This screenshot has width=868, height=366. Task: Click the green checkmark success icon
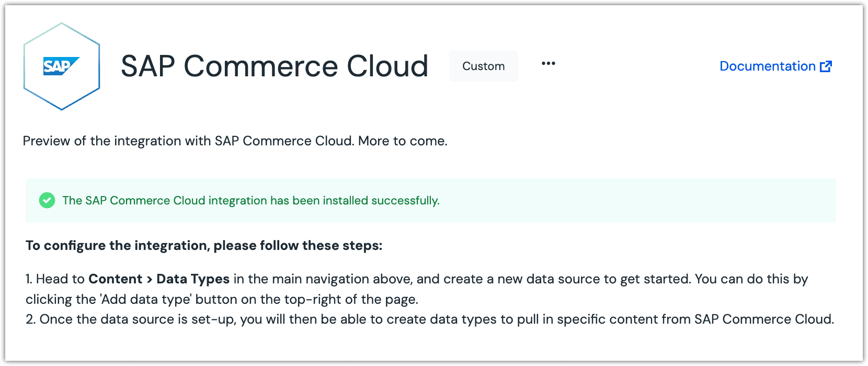coord(47,200)
